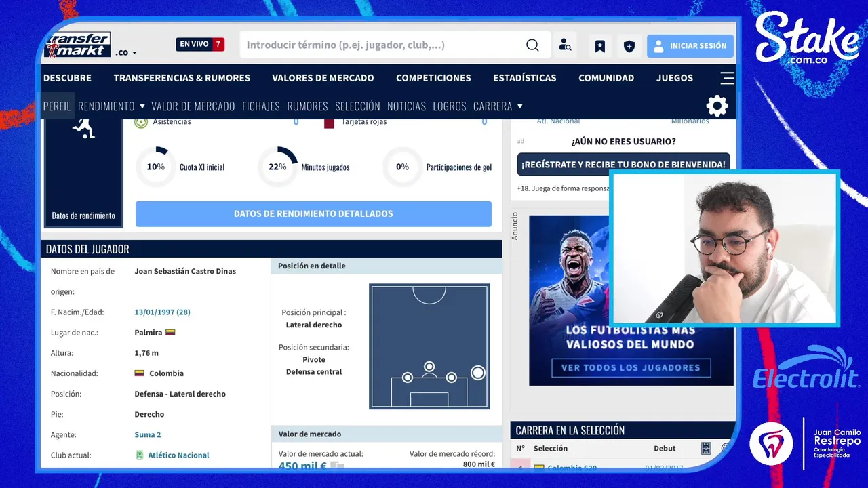Click the Colombian flag beside Palmira
Screen dimensions: 868x488
click(170, 333)
